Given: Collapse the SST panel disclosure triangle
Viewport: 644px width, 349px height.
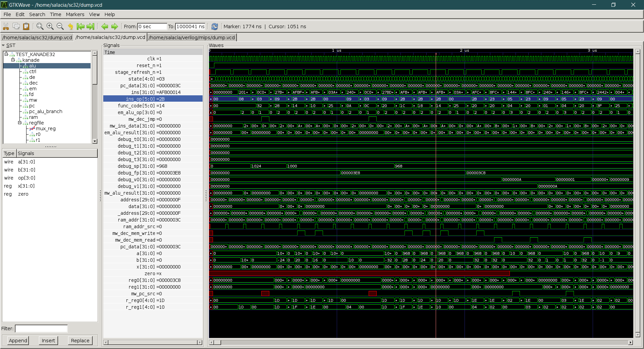Looking at the screenshot, I should 3,46.
